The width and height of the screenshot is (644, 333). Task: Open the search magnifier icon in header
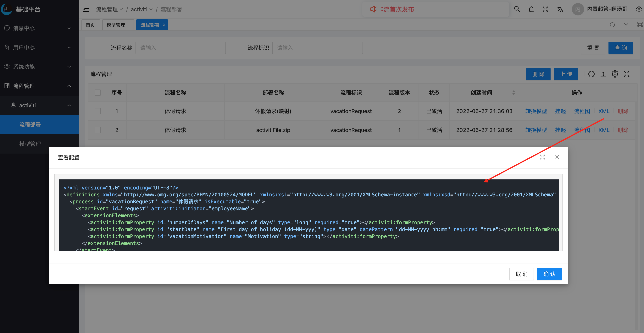tap(517, 9)
